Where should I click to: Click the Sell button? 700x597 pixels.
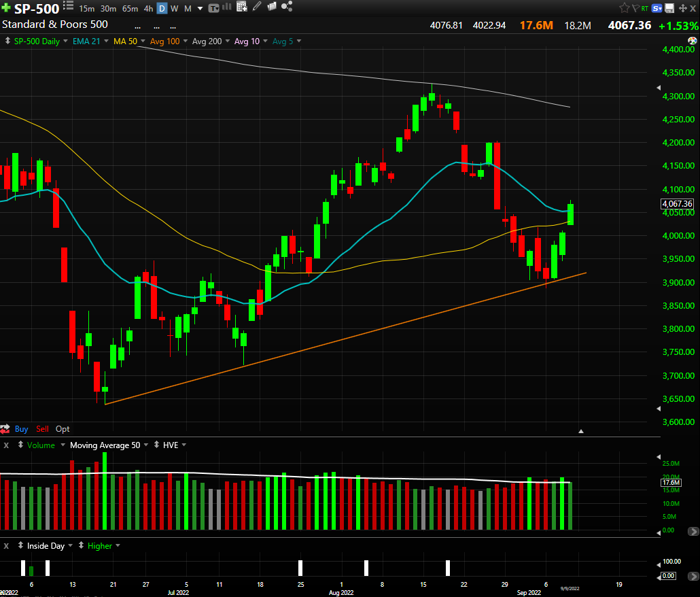click(42, 429)
